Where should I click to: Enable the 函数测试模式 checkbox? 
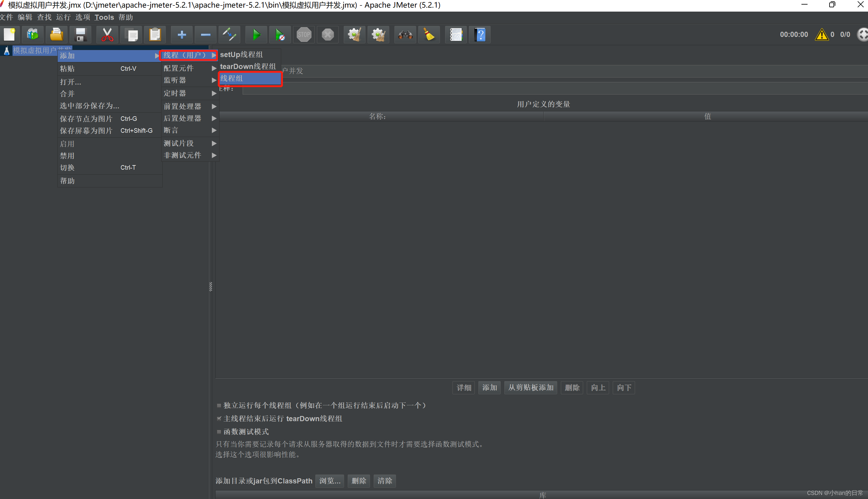tap(219, 432)
